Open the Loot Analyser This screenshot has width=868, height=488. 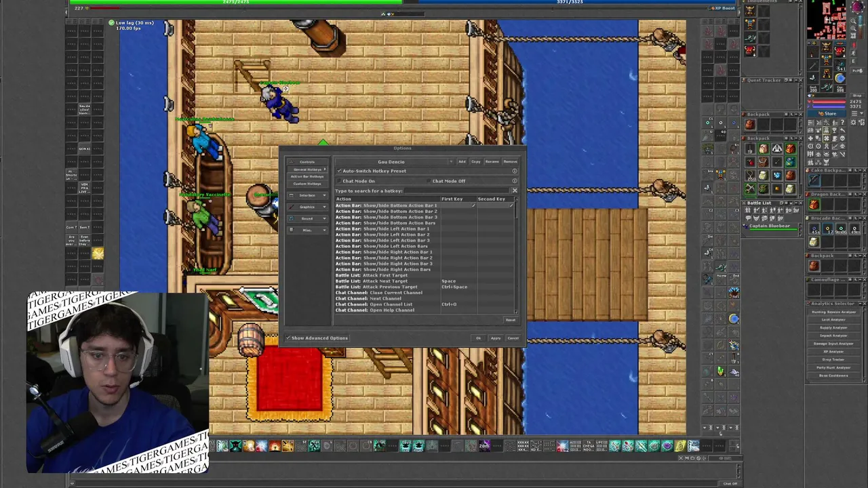(833, 320)
